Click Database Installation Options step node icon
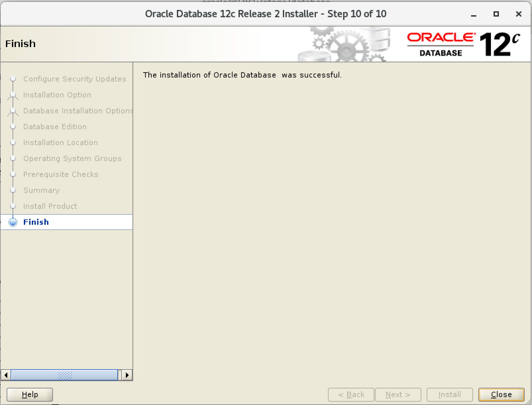 click(13, 111)
